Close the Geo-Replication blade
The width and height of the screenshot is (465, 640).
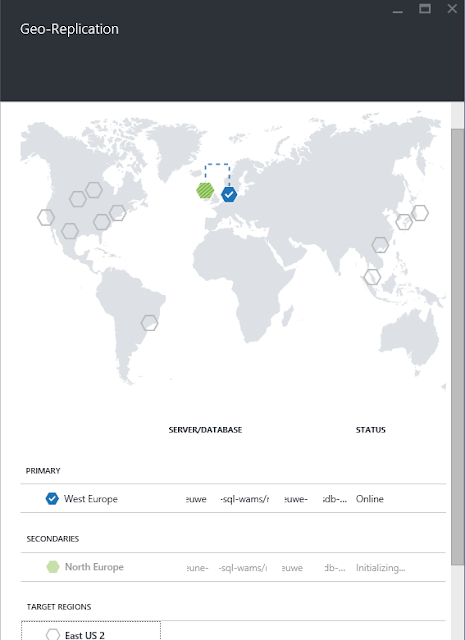tap(452, 9)
